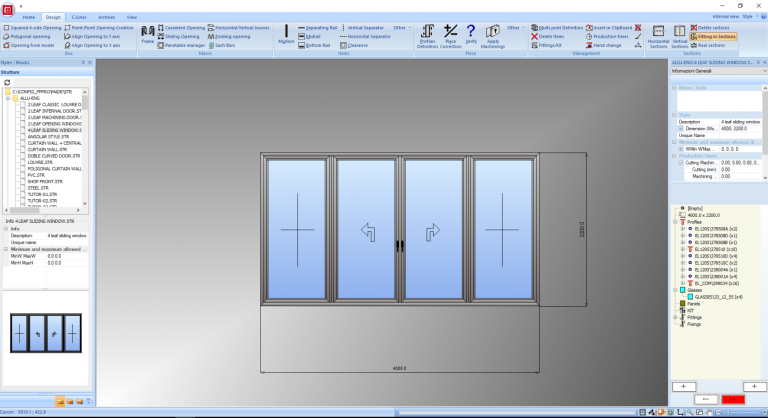Viewport: 768px width, 418px height.
Task: Click the Vertical Sections icon
Action: pos(679,36)
